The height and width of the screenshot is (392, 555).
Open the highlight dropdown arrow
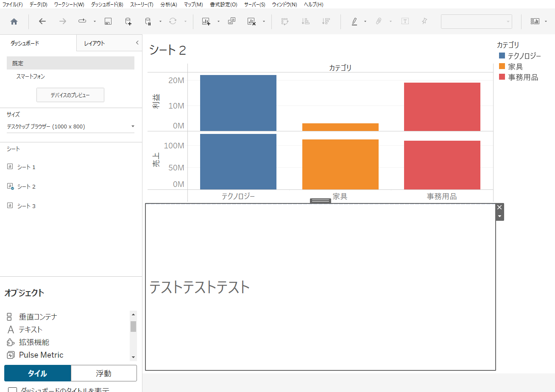(x=365, y=21)
